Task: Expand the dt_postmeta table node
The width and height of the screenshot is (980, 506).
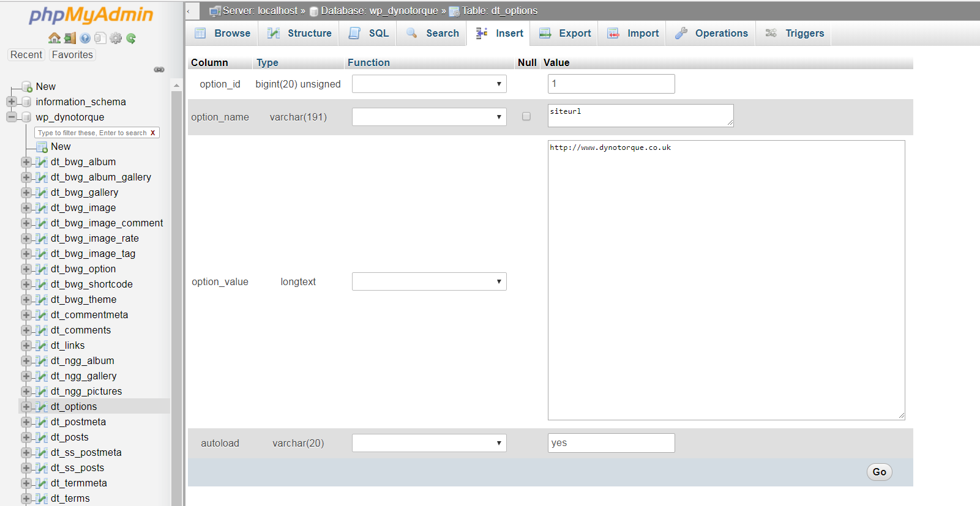Action: click(26, 422)
